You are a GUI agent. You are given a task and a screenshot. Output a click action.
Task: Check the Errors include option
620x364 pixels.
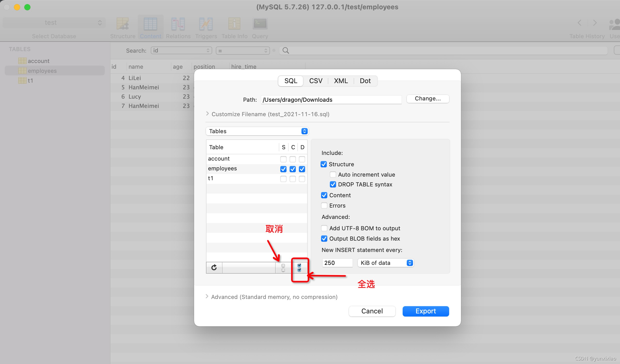[x=324, y=205]
